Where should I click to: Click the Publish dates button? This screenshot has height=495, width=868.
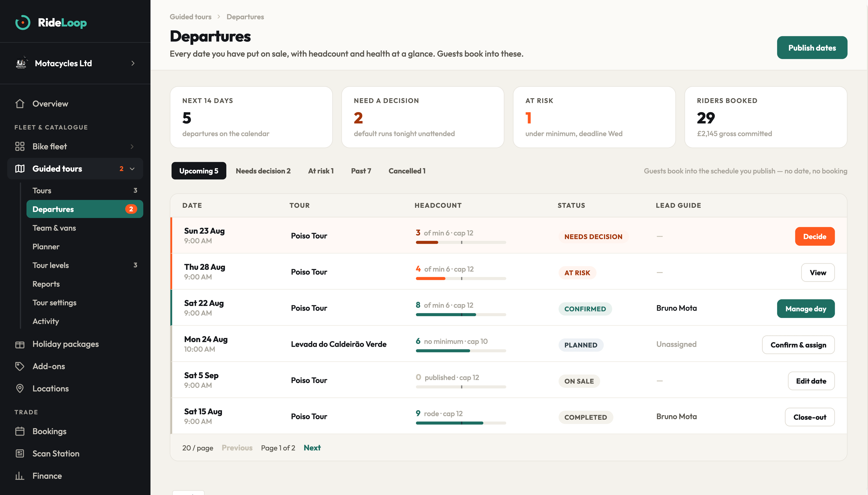812,47
